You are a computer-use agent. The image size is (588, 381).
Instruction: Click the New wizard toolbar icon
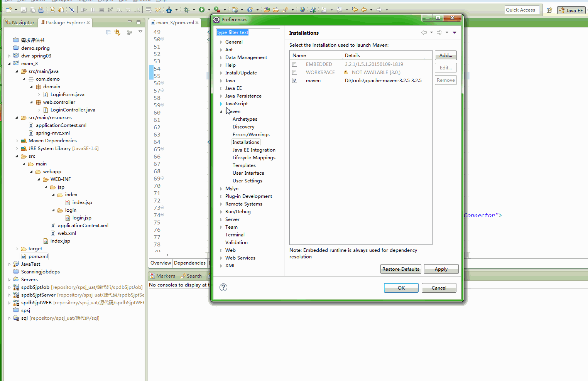pos(8,10)
